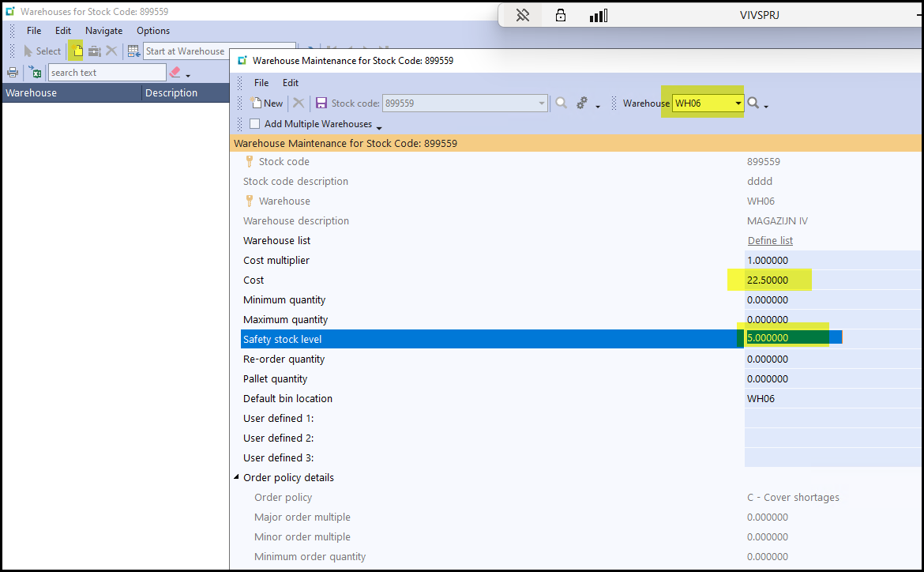
Task: Click the magnifier next to Warehouse WH06
Action: tap(753, 103)
